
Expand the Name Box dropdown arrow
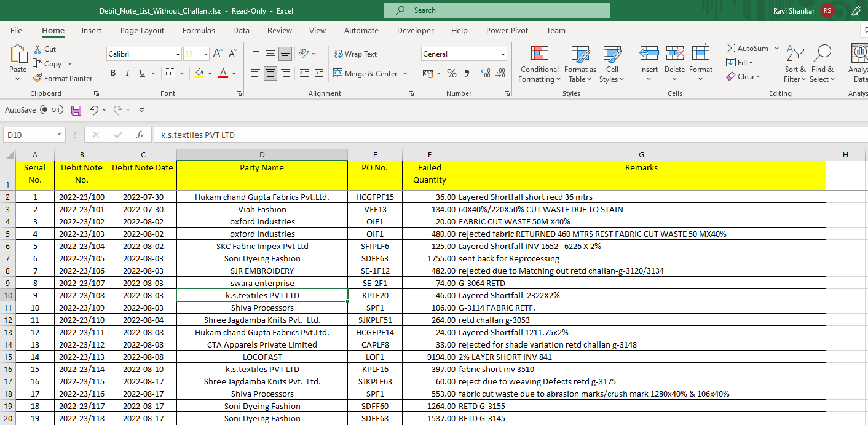pyautogui.click(x=60, y=135)
